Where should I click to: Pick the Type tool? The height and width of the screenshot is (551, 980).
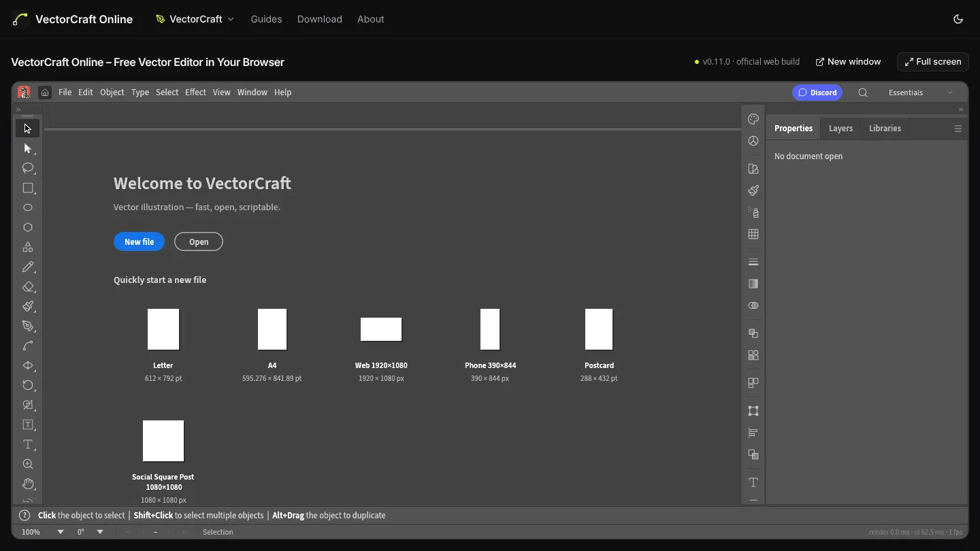(x=28, y=444)
